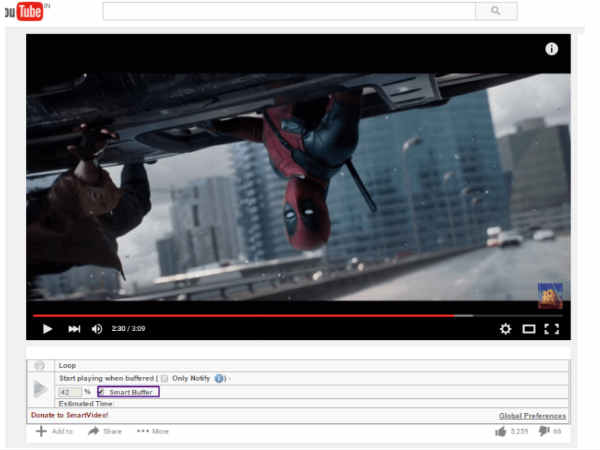Viewport: 600px width, 450px height.
Task: Enter full screen mode
Action: pyautogui.click(x=551, y=329)
